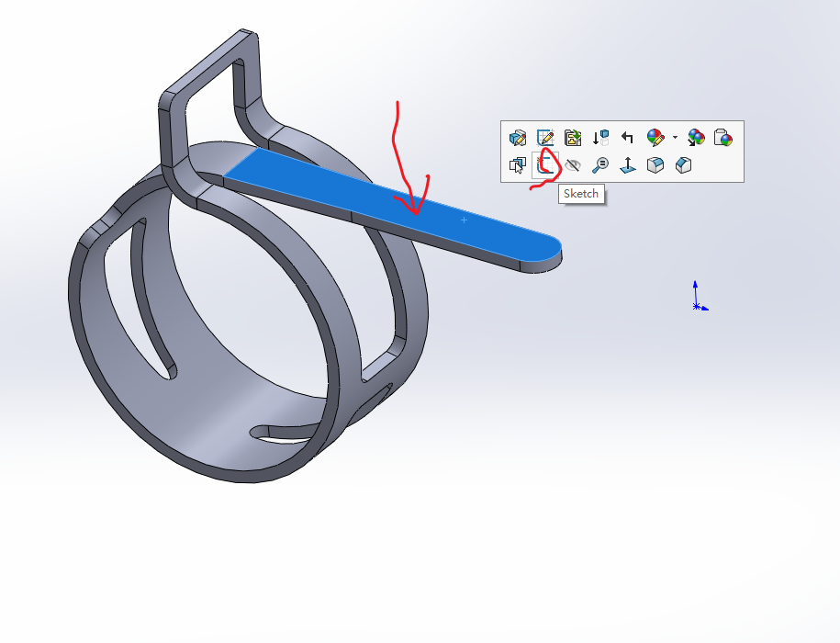Click the Select Other stacked-squares icon
840x643 pixels.
pyautogui.click(x=518, y=165)
